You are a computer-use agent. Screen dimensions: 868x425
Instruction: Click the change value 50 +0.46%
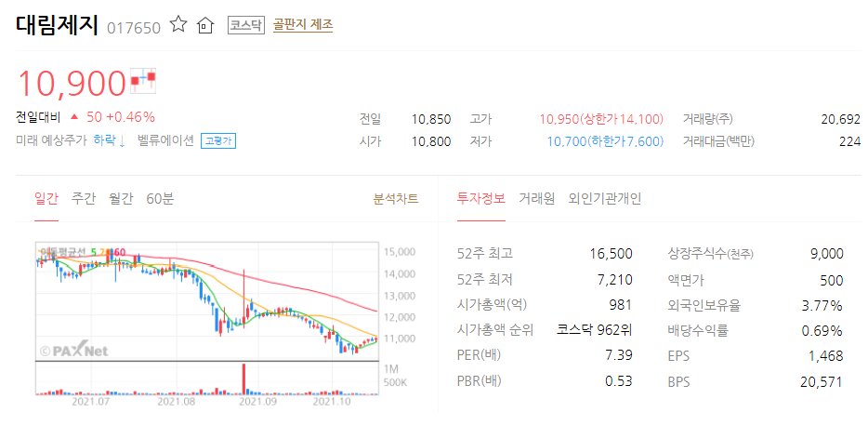[121, 117]
